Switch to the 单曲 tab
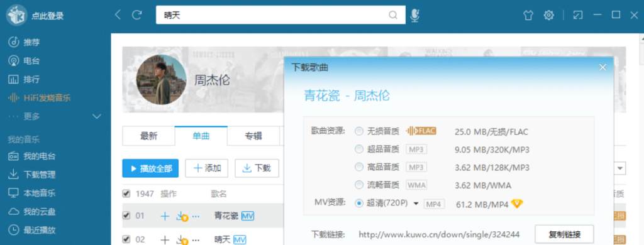Image resolution: width=644 pixels, height=245 pixels. pos(201,136)
